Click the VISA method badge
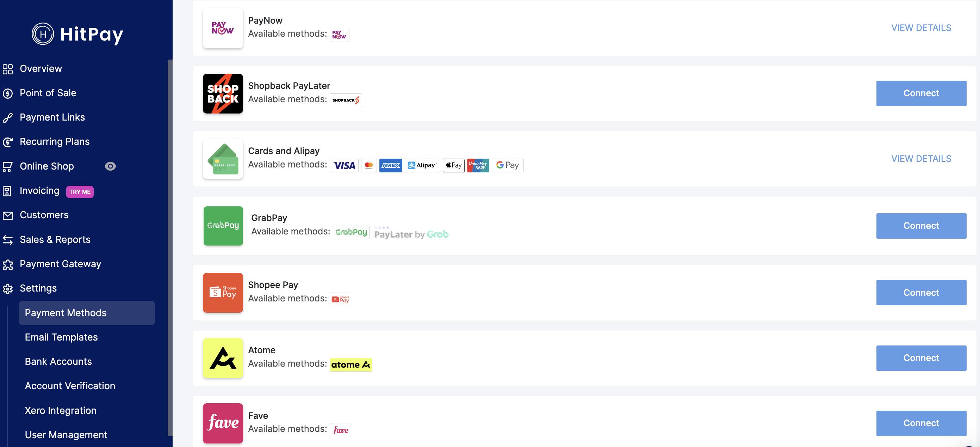 344,165
